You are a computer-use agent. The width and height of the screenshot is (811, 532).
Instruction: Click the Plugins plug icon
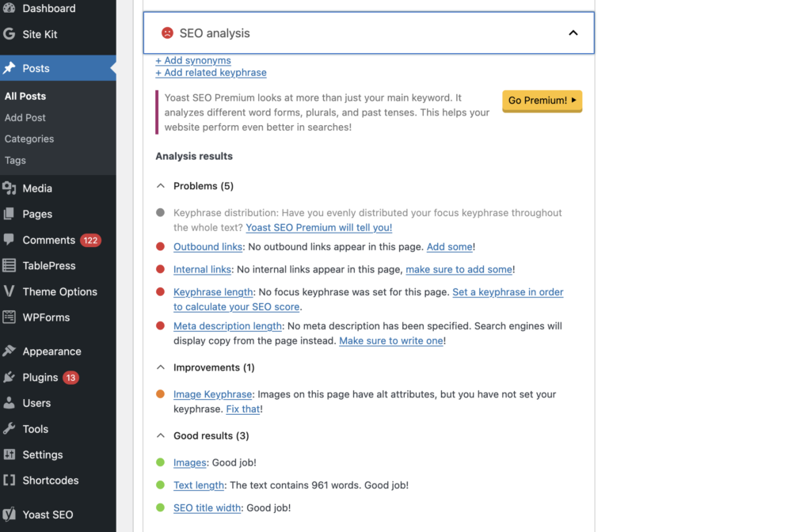pos(9,378)
